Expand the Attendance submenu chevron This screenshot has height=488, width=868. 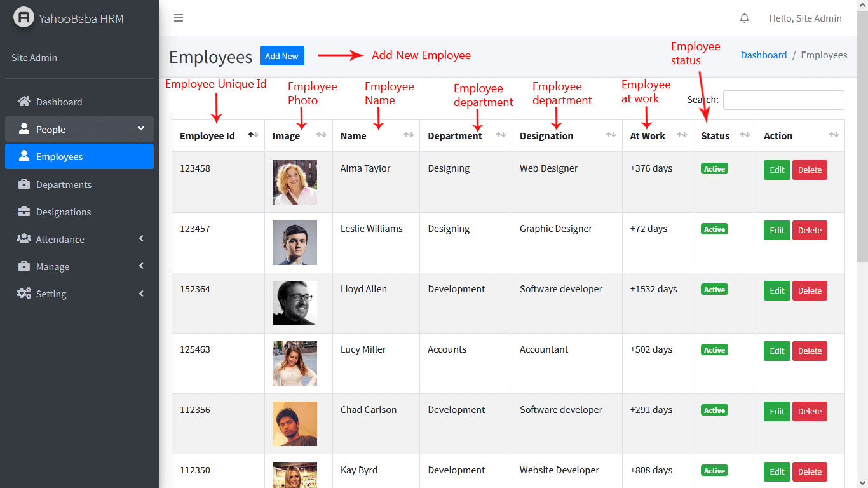click(x=141, y=239)
